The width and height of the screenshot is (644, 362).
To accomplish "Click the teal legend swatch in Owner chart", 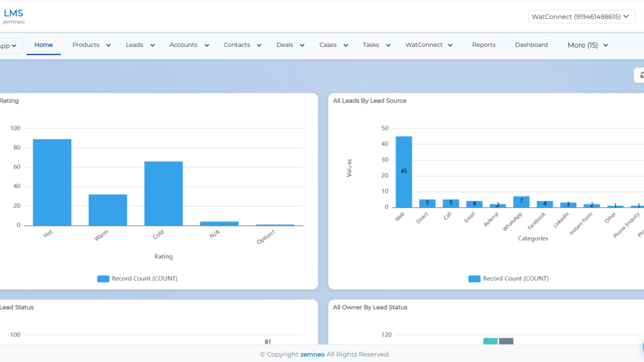I will coord(490,341).
